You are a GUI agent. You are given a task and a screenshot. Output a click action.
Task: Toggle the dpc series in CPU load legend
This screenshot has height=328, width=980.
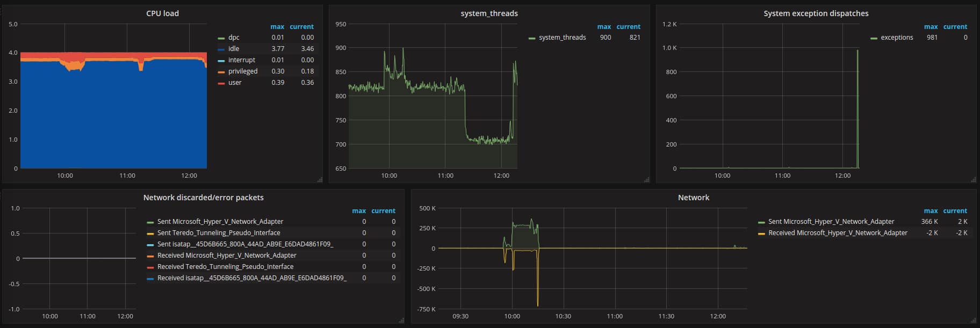pyautogui.click(x=234, y=38)
